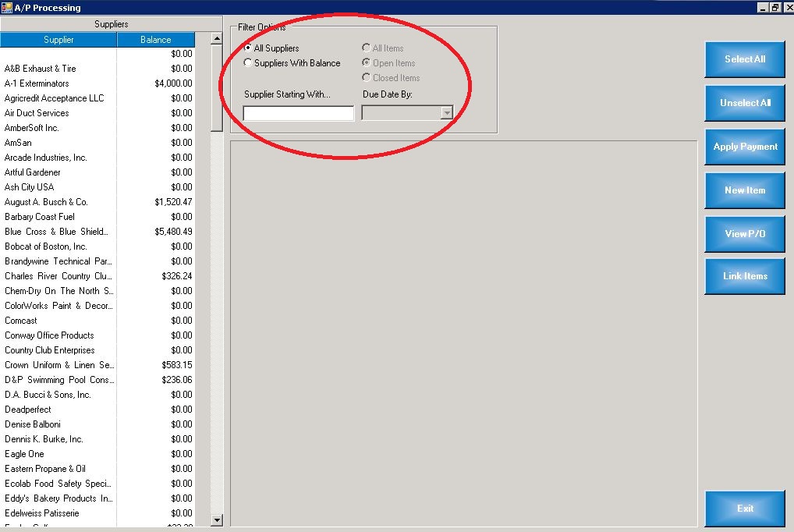
Task: Select Eagle One supplier
Action: [97, 453]
